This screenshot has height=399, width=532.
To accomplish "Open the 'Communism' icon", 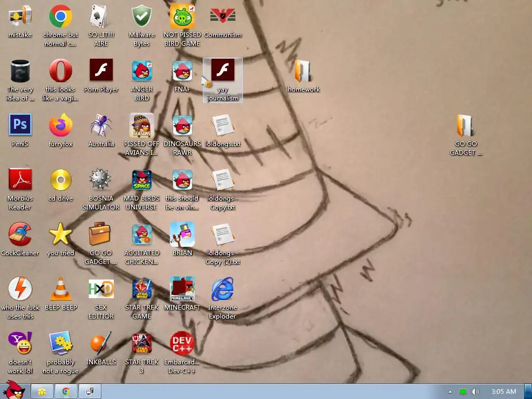I will coord(222,16).
